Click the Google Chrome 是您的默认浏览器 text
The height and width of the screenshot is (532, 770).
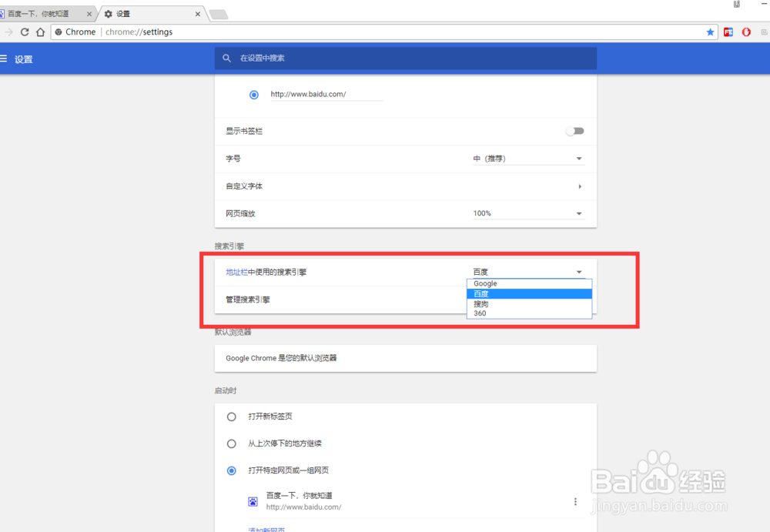(x=281, y=358)
